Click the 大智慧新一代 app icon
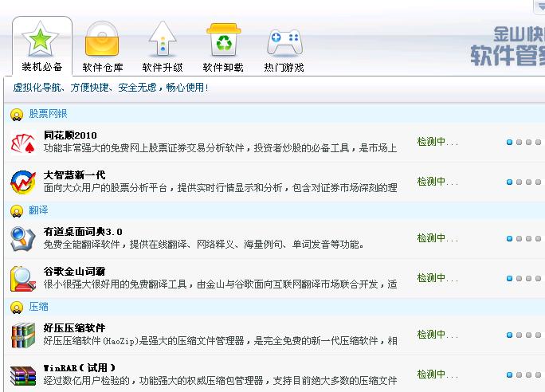The image size is (545, 392). pyautogui.click(x=22, y=182)
